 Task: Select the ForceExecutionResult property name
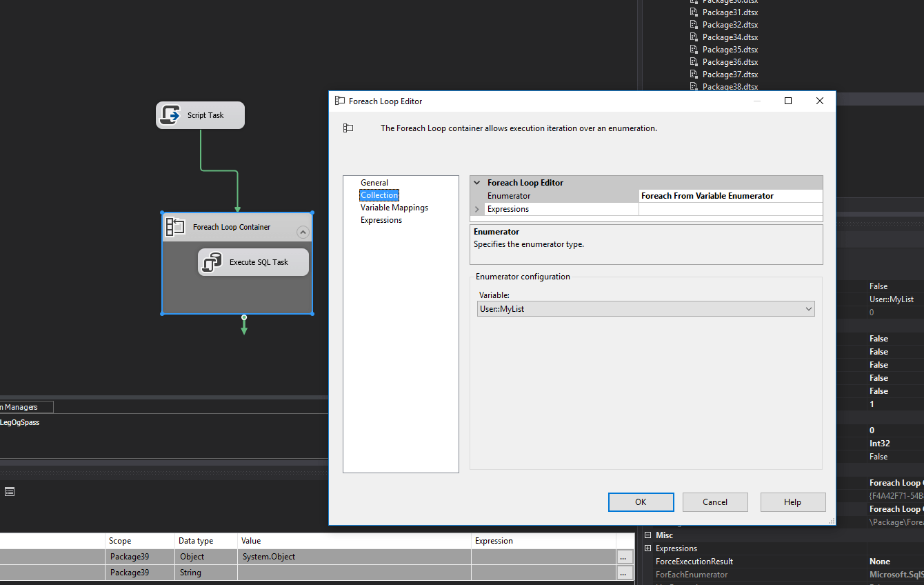pyautogui.click(x=694, y=562)
